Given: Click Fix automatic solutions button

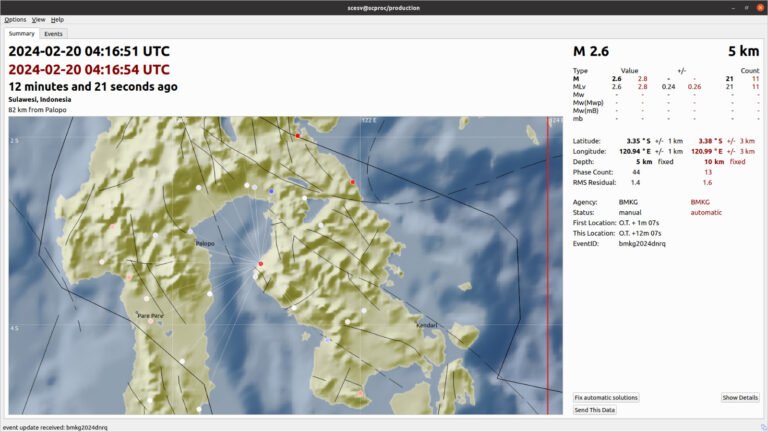Looking at the screenshot, I should [606, 398].
